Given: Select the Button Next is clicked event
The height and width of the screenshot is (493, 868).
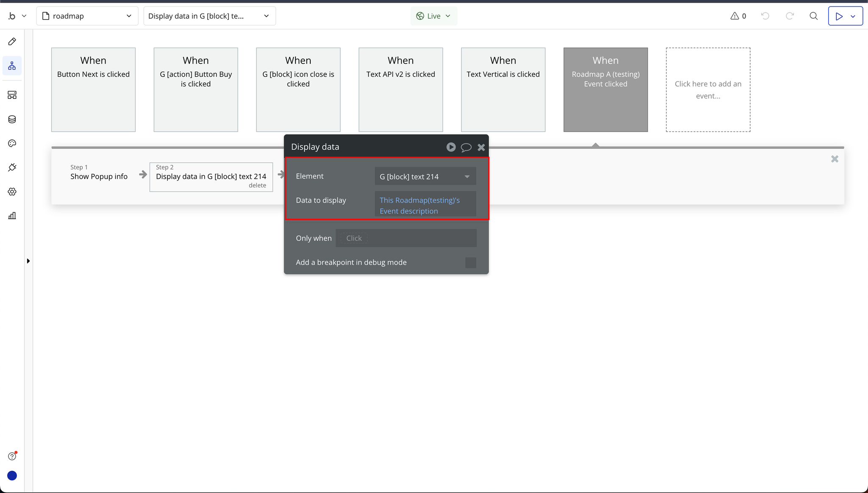Looking at the screenshot, I should coord(93,89).
